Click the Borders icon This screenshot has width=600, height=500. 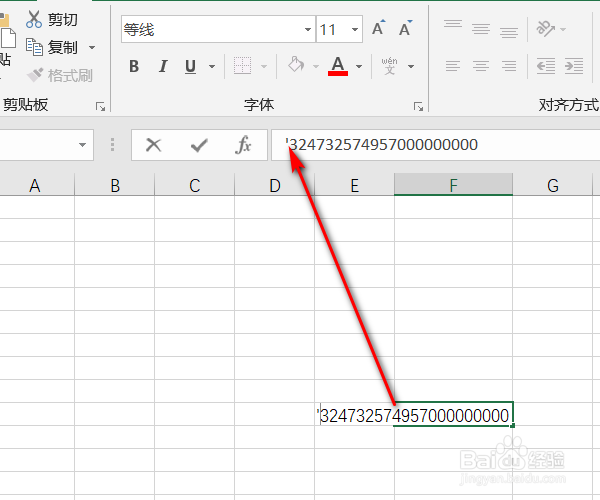[243, 66]
